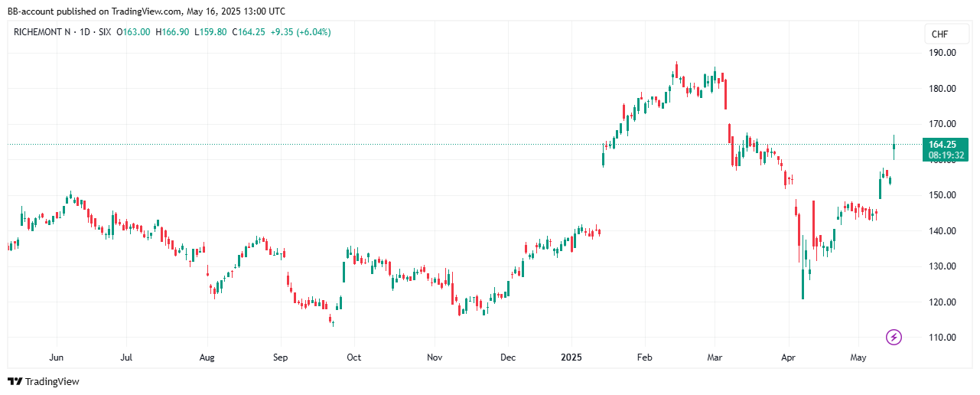The image size is (980, 395).
Task: Click the Dec label on time axis
Action: pos(508,357)
